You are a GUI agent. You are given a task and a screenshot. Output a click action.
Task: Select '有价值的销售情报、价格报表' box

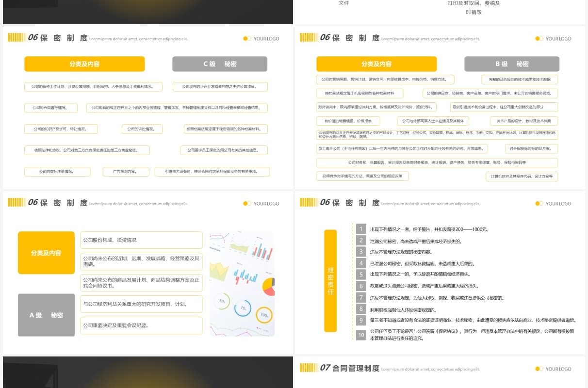(348, 121)
